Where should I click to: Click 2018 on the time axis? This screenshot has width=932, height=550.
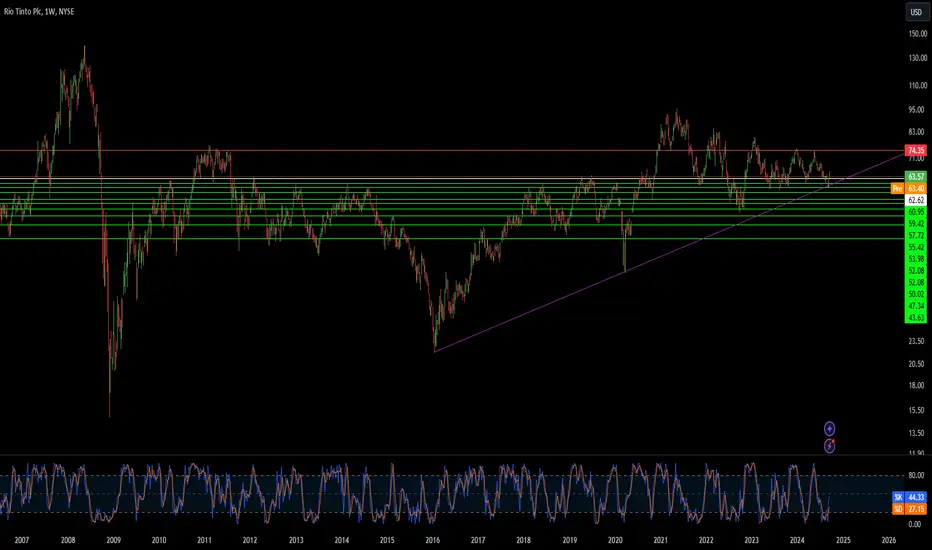point(523,540)
